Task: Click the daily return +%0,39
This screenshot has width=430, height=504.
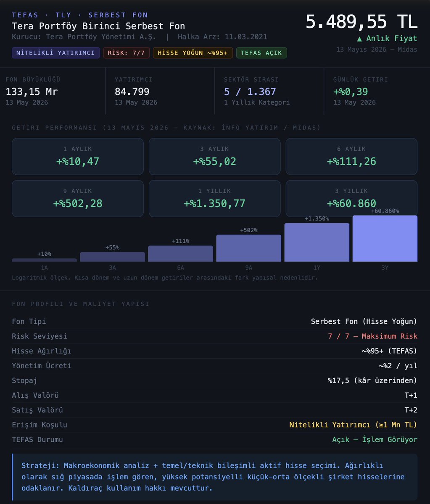Action: pos(351,92)
